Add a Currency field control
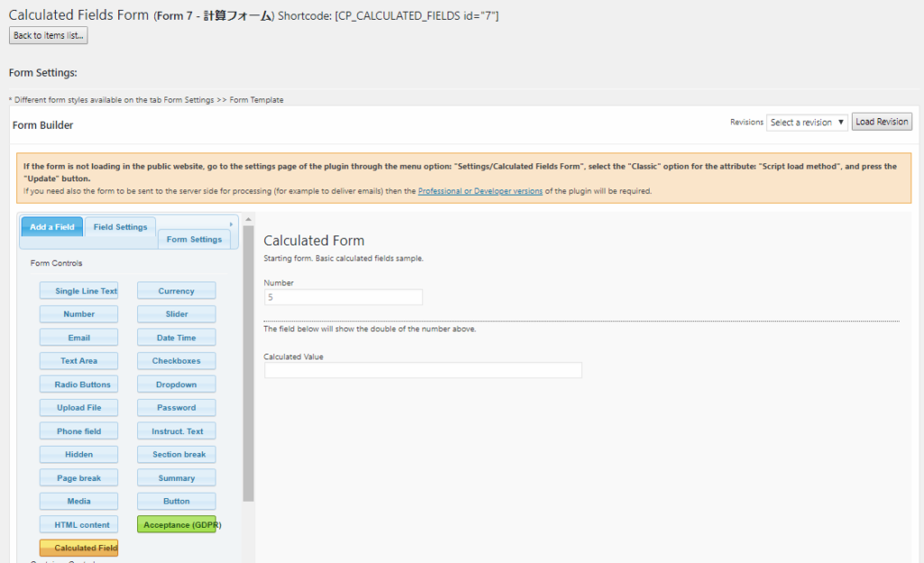Viewport: 924px width, 563px height. pos(176,291)
